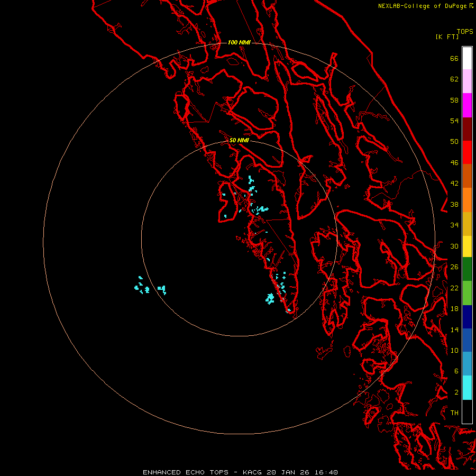
Task: Click the orange 38 K FT swatch
Action: 467,200
